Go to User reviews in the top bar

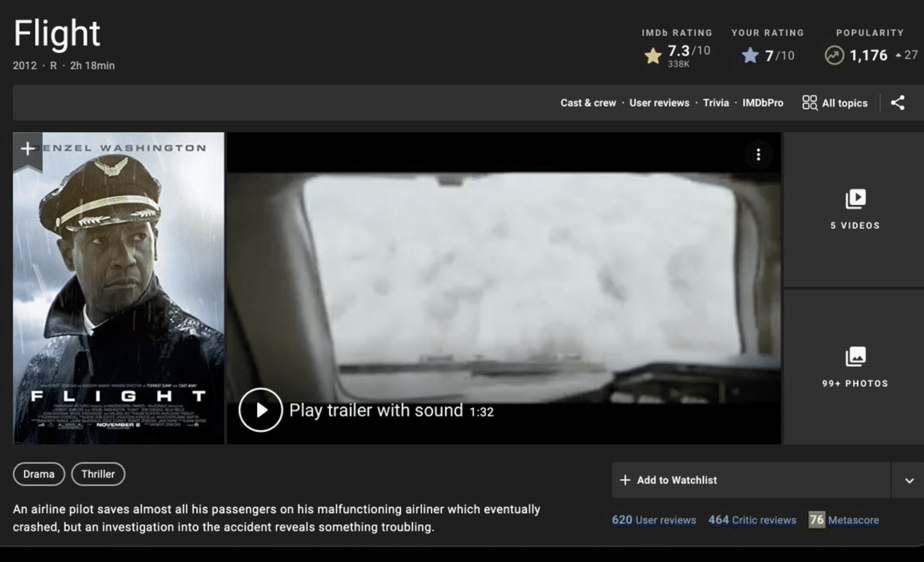(659, 103)
